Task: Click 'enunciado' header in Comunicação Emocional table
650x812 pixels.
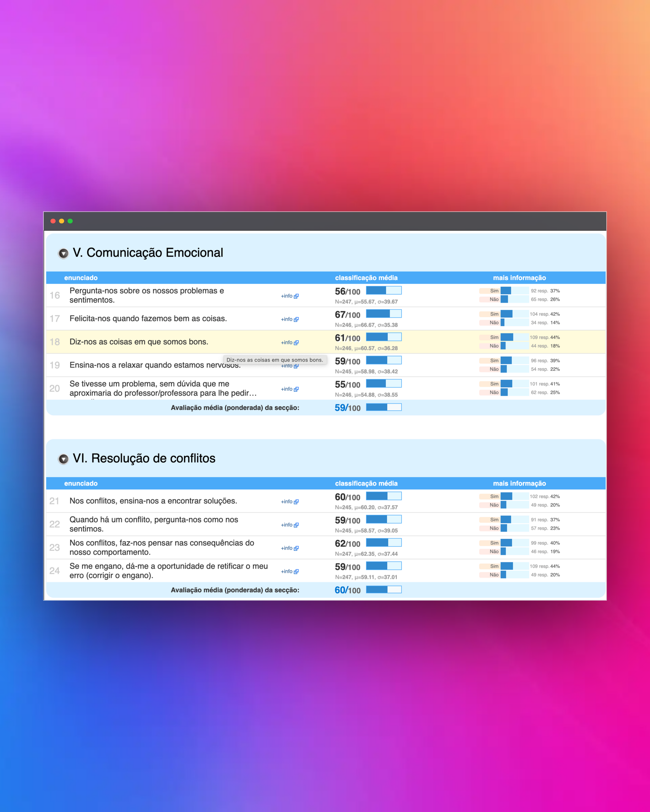Action: tap(81, 278)
